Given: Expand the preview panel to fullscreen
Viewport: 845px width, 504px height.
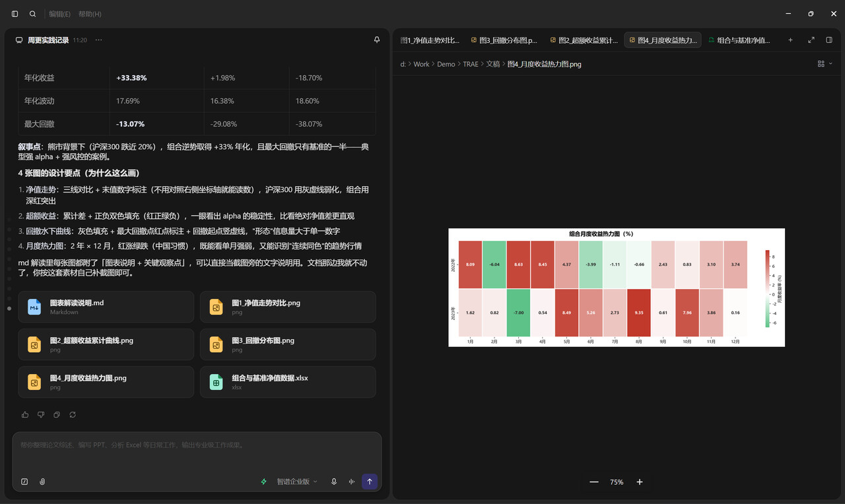Looking at the screenshot, I should (x=811, y=40).
